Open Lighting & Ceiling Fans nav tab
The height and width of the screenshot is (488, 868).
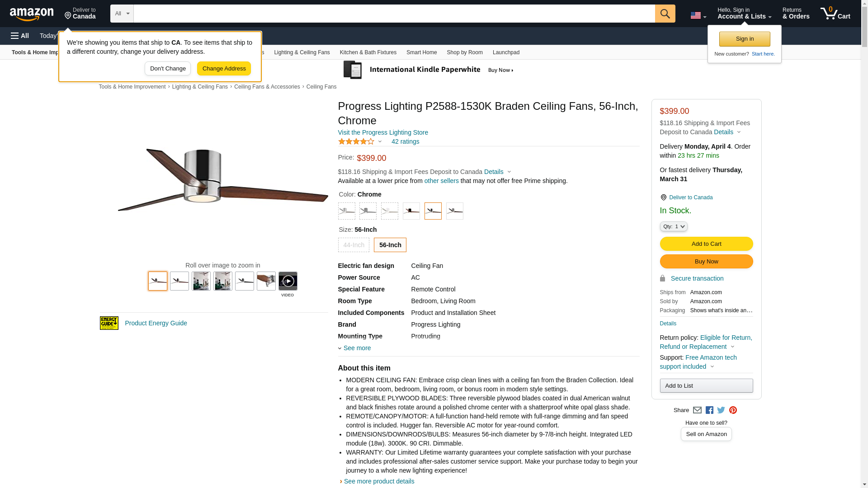pos(302,52)
